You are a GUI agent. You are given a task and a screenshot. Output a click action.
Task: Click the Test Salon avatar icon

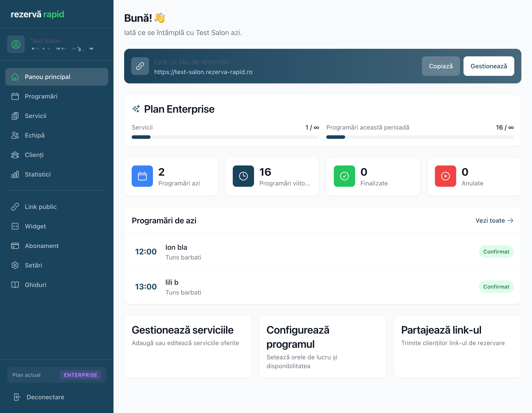(16, 44)
